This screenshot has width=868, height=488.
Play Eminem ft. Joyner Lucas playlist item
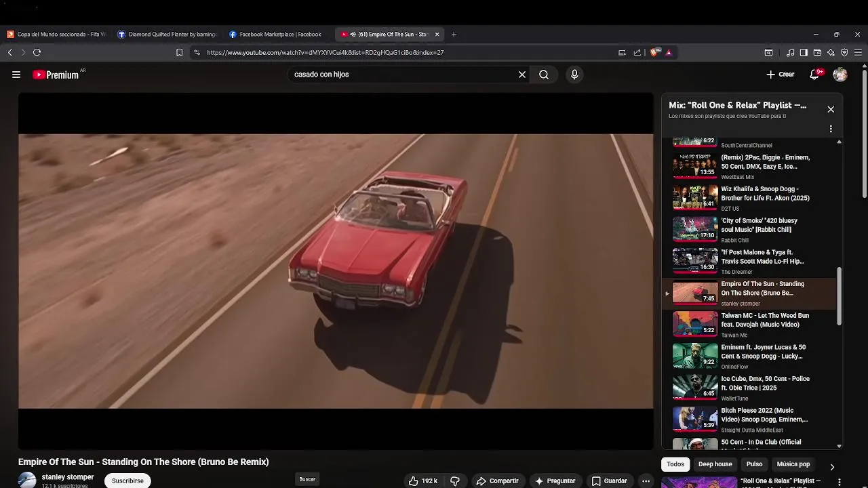click(749, 357)
